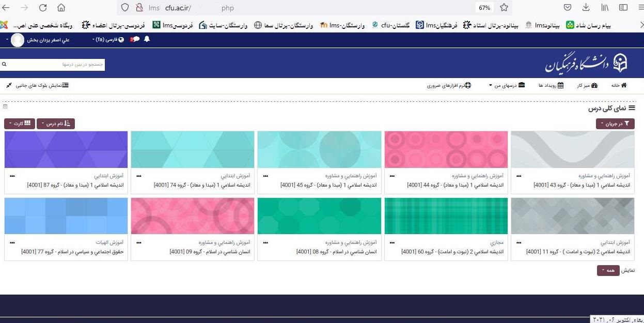Viewport: 644px width, 323px height.
Task: Toggle the bookmark star in address bar
Action: (x=503, y=8)
